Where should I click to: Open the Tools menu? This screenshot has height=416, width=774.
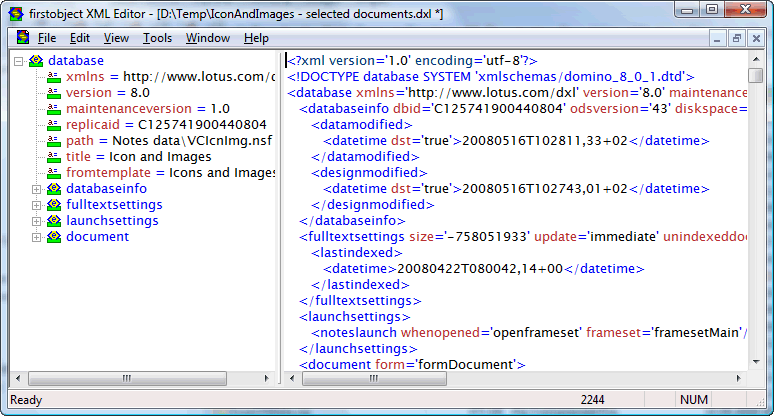(157, 38)
